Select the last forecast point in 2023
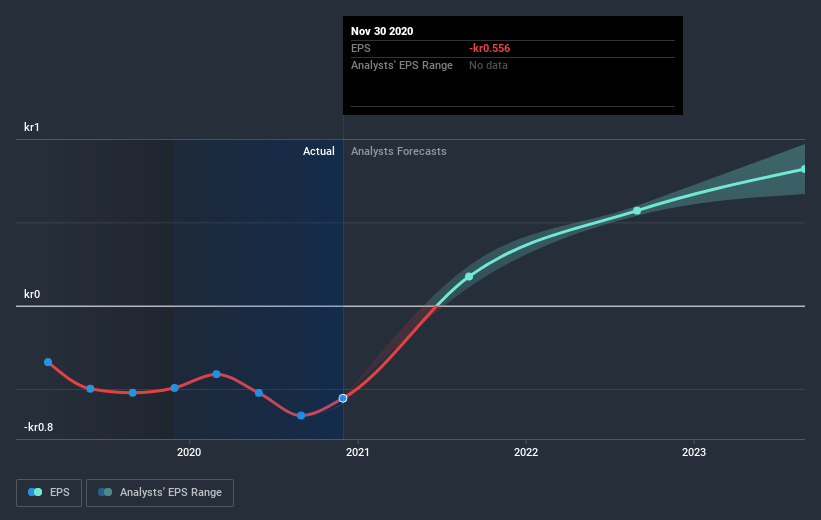This screenshot has height=520, width=821. (x=804, y=169)
